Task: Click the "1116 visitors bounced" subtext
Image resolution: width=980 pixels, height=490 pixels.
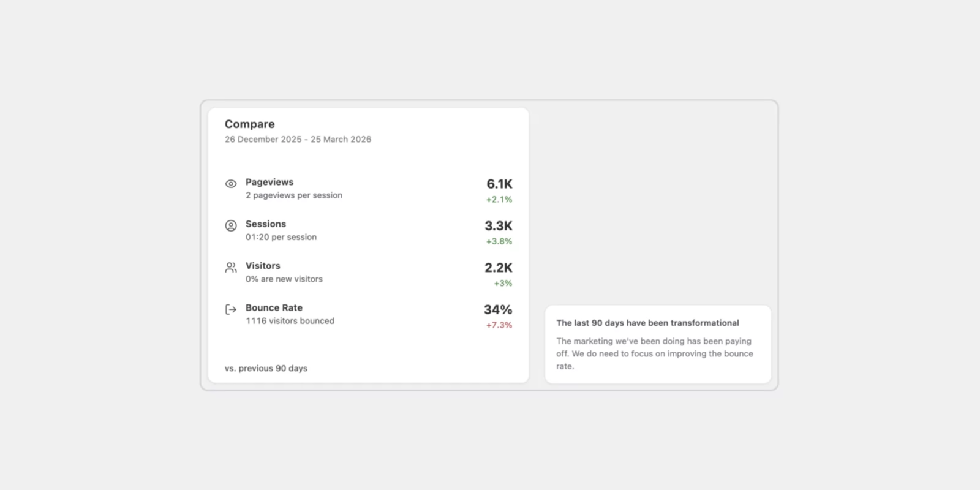Action: (x=290, y=321)
